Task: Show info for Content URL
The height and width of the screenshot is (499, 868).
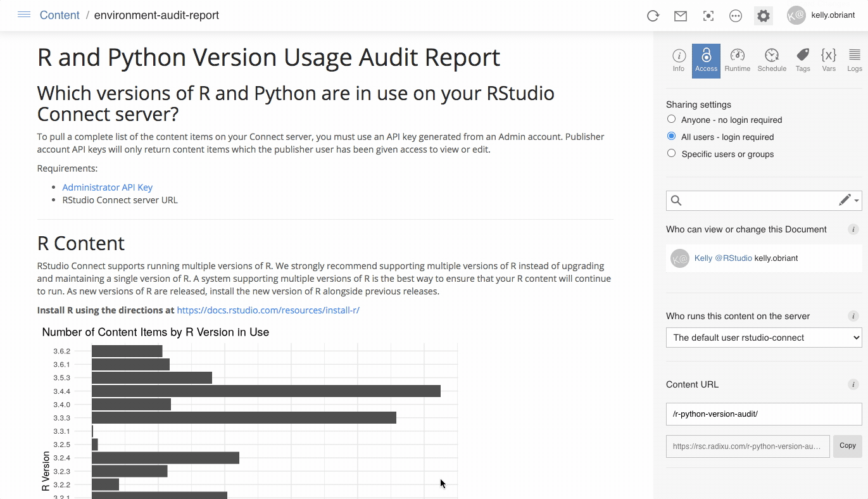Action: tap(853, 384)
